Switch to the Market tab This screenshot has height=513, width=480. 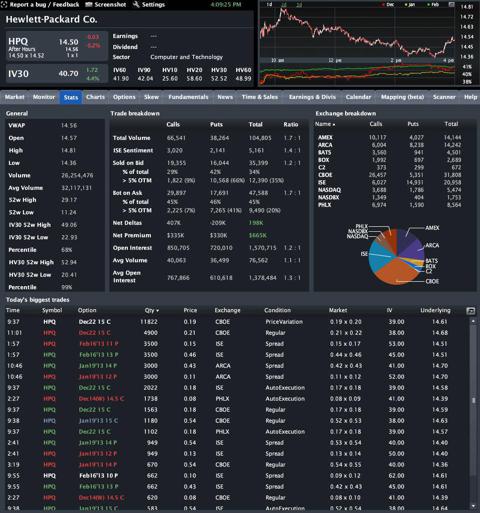pyautogui.click(x=15, y=97)
